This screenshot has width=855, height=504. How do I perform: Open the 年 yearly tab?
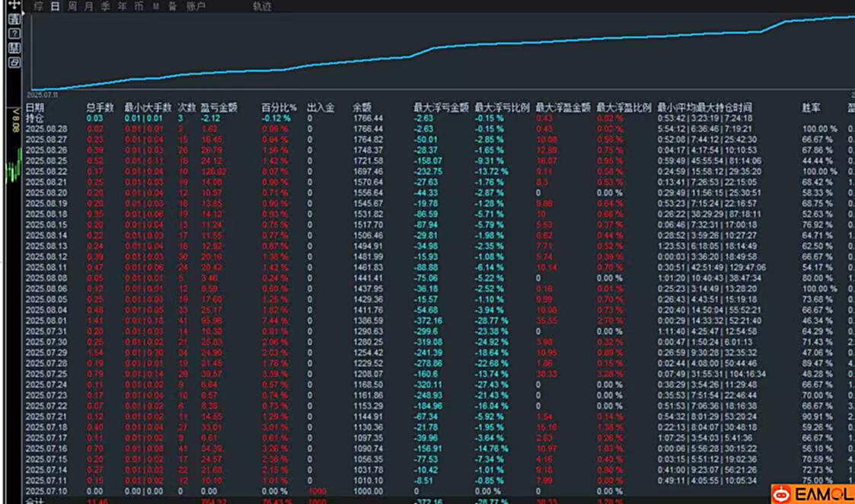point(122,7)
